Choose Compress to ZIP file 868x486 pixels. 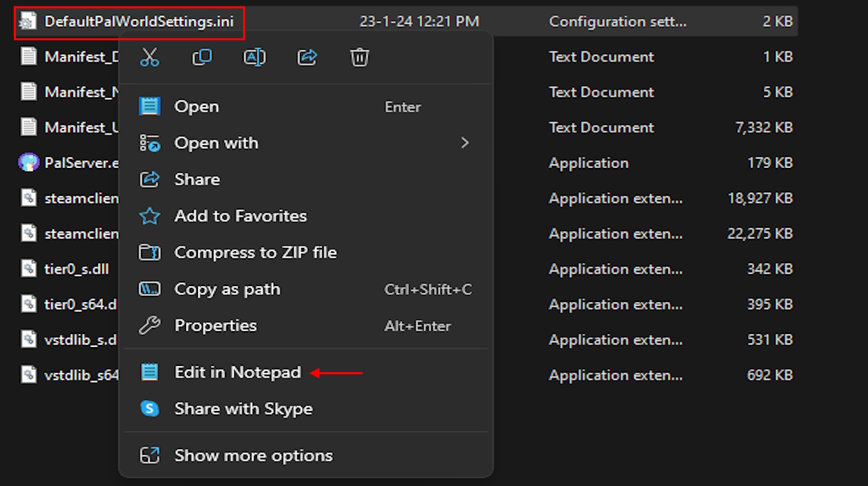(x=255, y=253)
